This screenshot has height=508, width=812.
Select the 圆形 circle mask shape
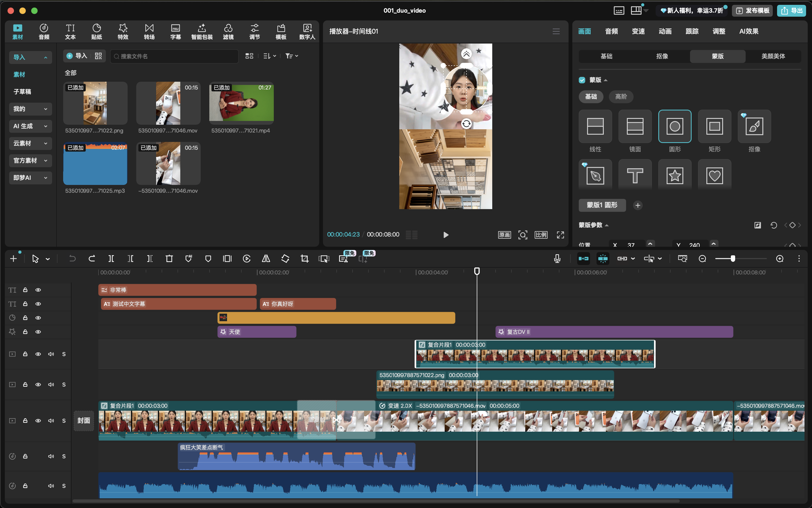675,126
